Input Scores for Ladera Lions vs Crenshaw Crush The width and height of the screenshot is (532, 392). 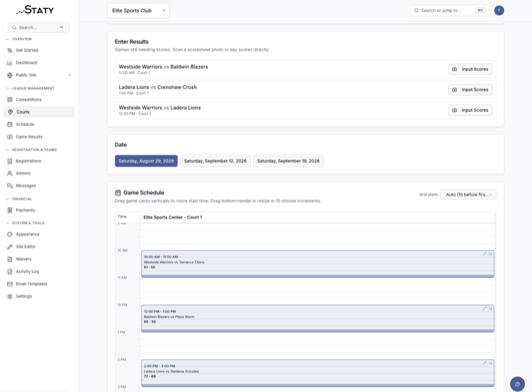point(470,90)
